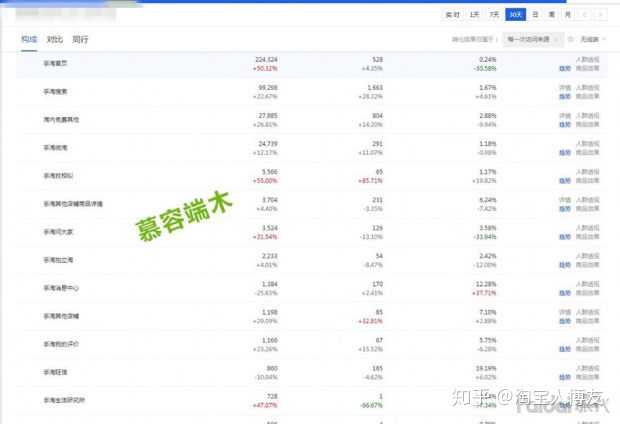The width and height of the screenshot is (620, 424).
Task: Click the 0.24% conversion rate value
Action: click(x=488, y=60)
